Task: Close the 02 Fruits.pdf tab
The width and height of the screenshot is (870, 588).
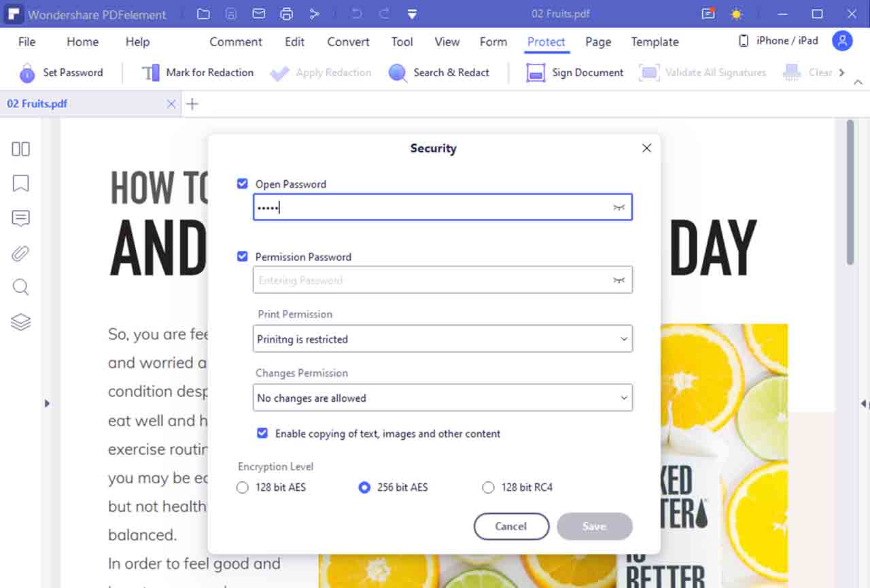Action: [x=171, y=104]
